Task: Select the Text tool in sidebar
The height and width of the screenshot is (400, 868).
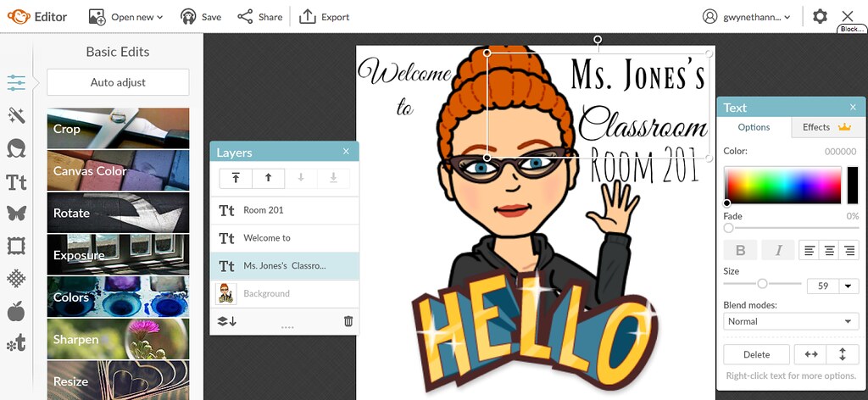Action: [x=16, y=181]
